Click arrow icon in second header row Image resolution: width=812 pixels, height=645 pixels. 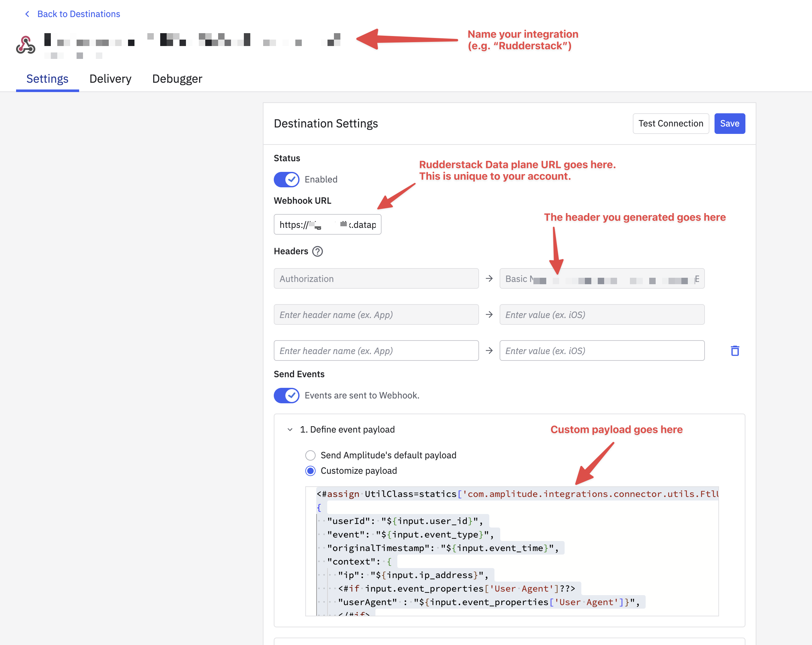(x=489, y=314)
